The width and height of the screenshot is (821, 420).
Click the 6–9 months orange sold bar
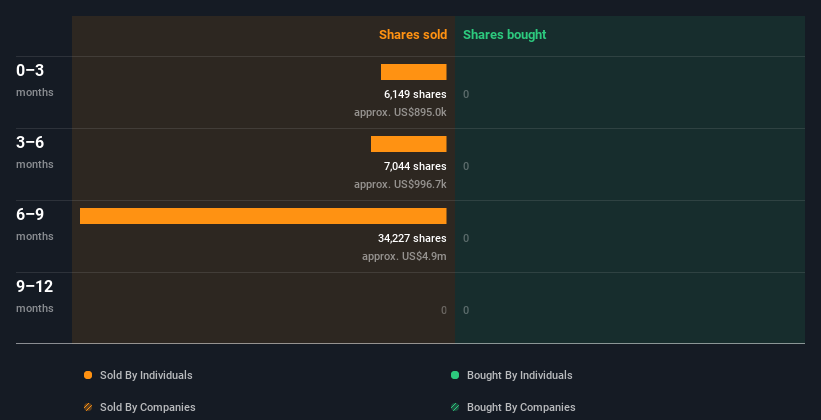(263, 216)
